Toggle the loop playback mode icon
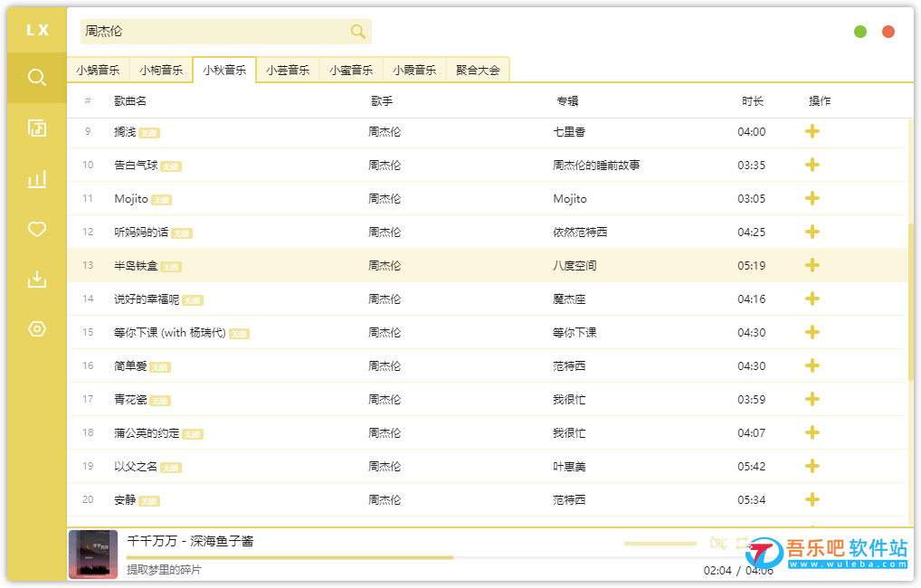 tap(743, 543)
